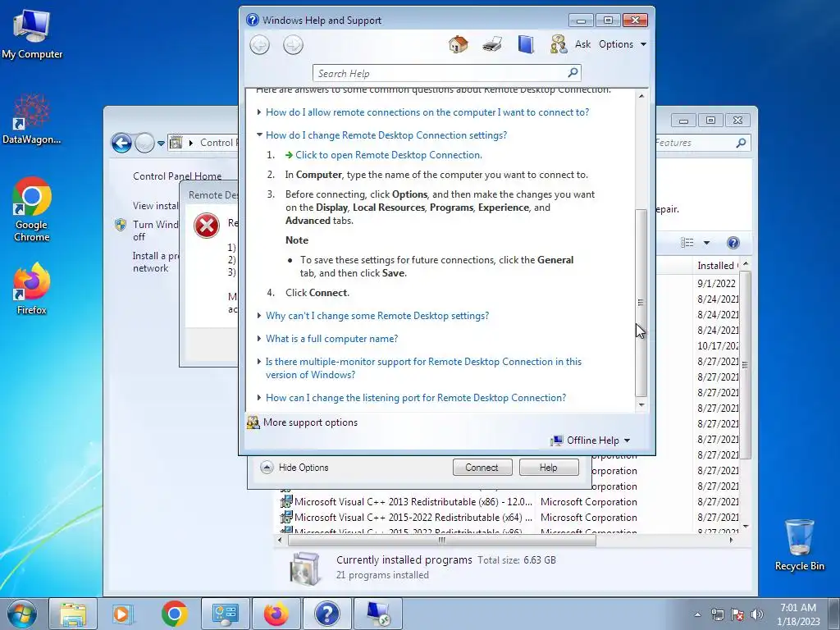
Task: Click the Print icon in Help toolbar
Action: click(492, 44)
